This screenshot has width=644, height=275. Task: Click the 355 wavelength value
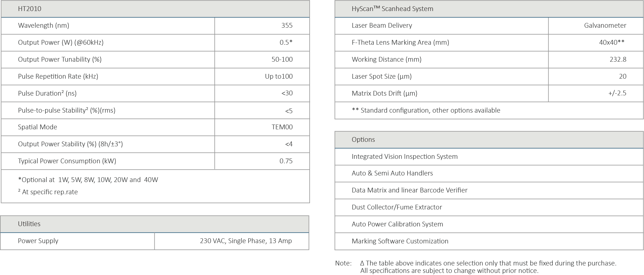(287, 26)
